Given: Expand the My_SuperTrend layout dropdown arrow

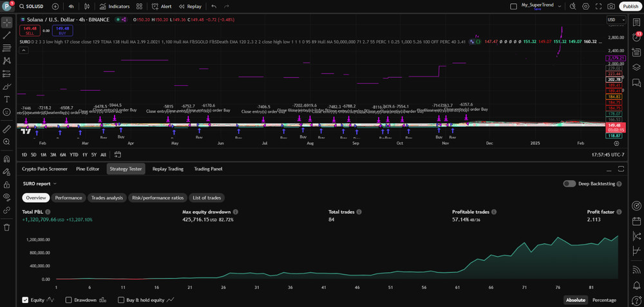Looking at the screenshot, I should click(x=560, y=6).
